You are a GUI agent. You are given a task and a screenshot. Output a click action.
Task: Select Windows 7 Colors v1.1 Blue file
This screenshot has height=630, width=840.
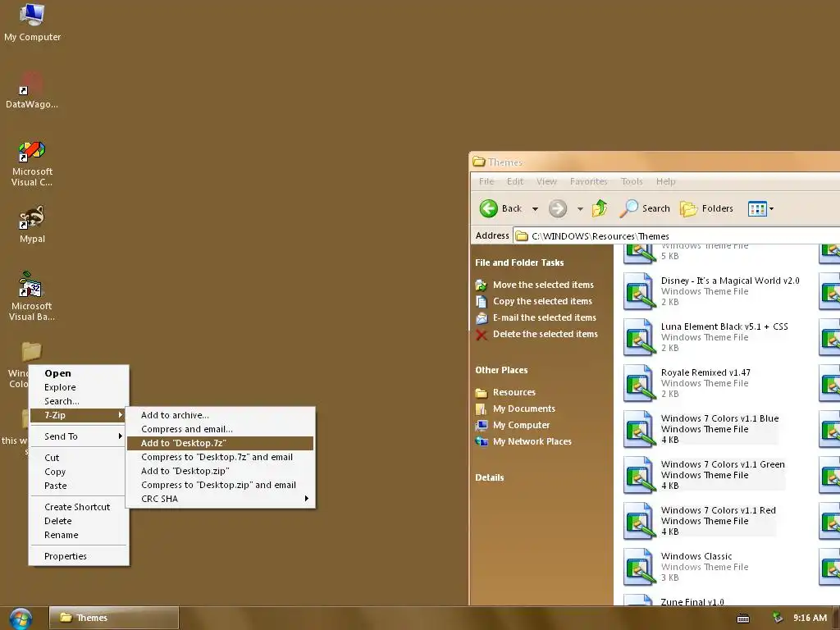[701, 429]
